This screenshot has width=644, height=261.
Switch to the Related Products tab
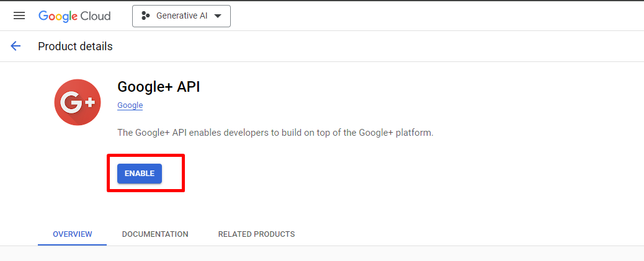click(256, 234)
